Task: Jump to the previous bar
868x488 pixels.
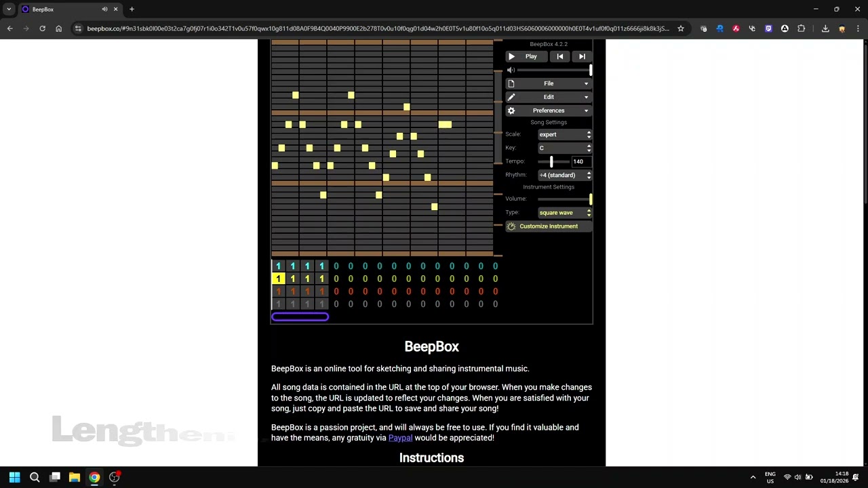Action: tap(559, 57)
